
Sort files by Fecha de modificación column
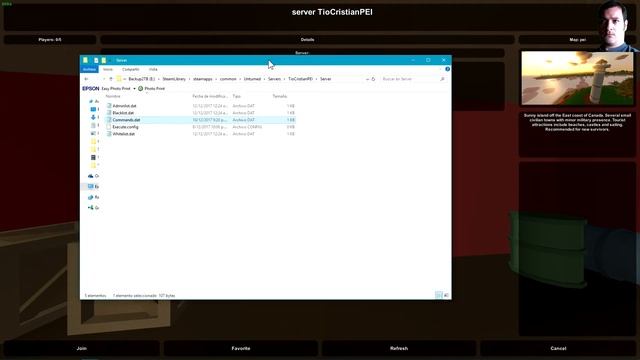(x=210, y=96)
